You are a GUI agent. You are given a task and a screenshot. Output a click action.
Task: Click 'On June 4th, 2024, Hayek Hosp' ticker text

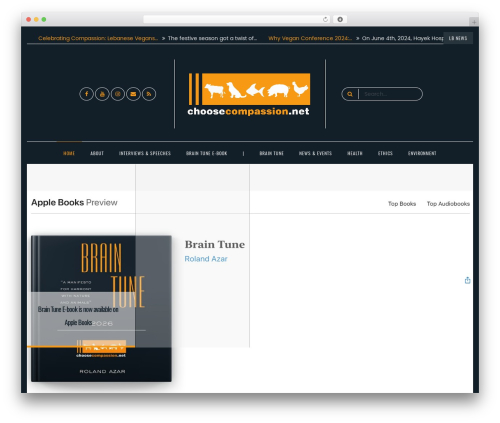[x=403, y=38]
